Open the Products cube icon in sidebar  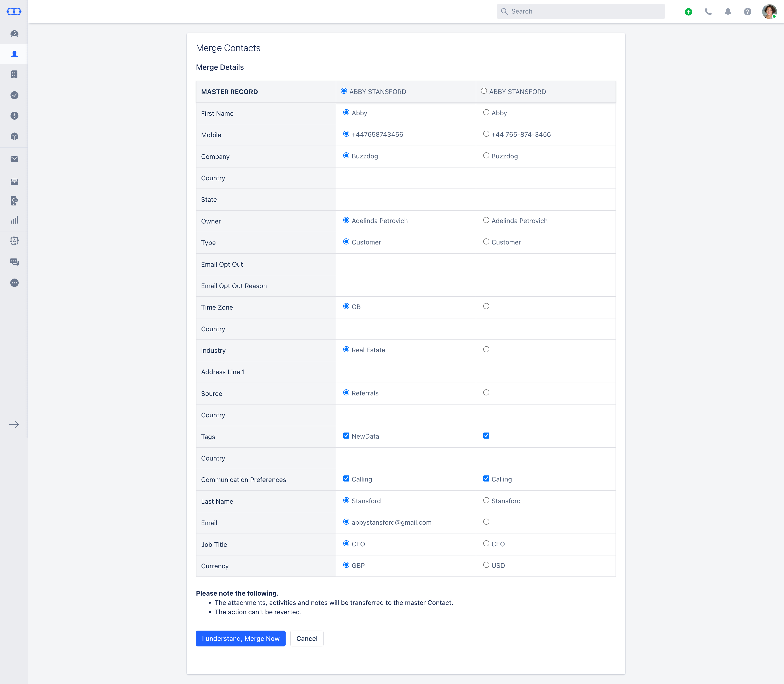click(x=14, y=136)
